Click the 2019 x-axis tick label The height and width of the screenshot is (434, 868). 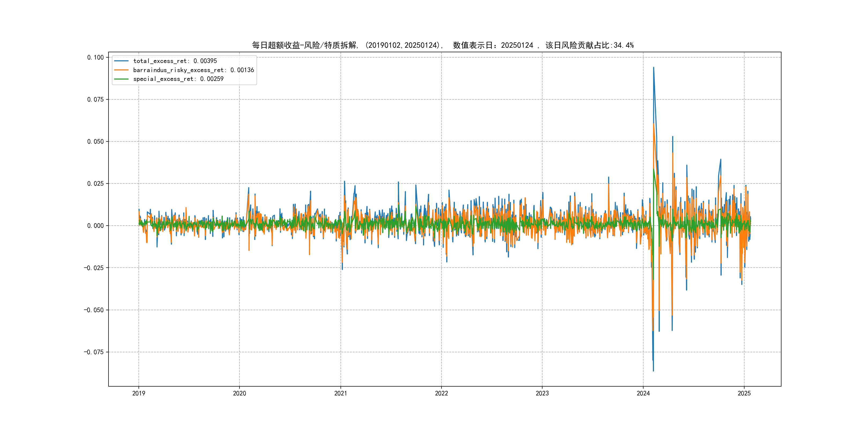tap(139, 393)
